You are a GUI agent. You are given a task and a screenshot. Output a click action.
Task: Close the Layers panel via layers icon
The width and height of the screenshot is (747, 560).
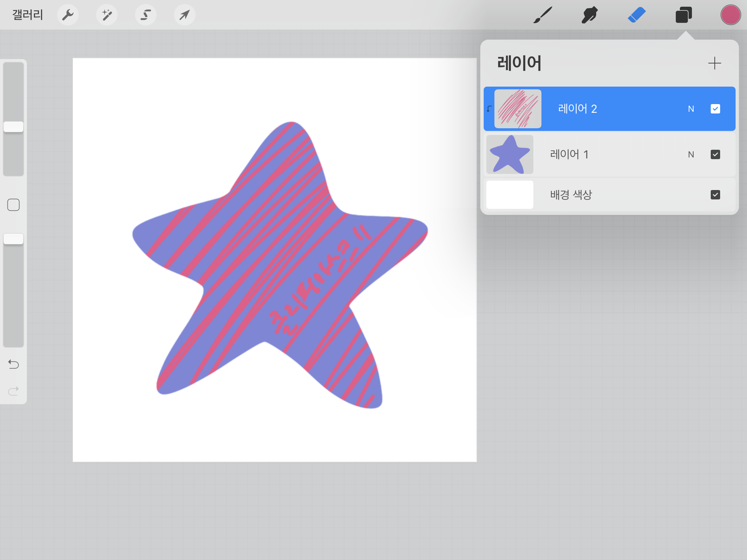click(684, 15)
